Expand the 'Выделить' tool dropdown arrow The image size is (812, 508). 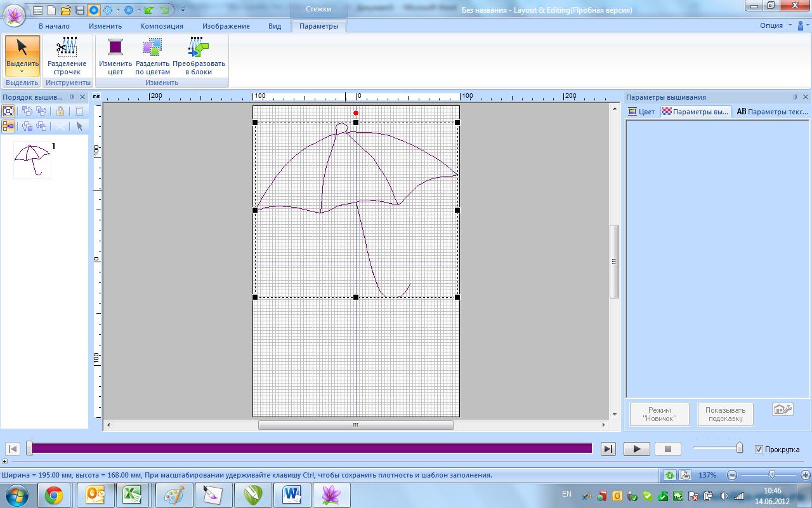point(22,72)
